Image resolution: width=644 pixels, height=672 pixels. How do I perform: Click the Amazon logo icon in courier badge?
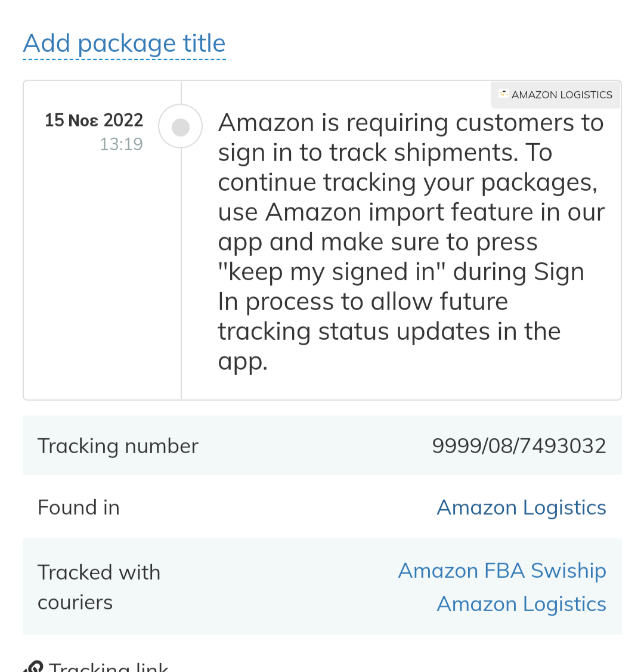pos(503,94)
